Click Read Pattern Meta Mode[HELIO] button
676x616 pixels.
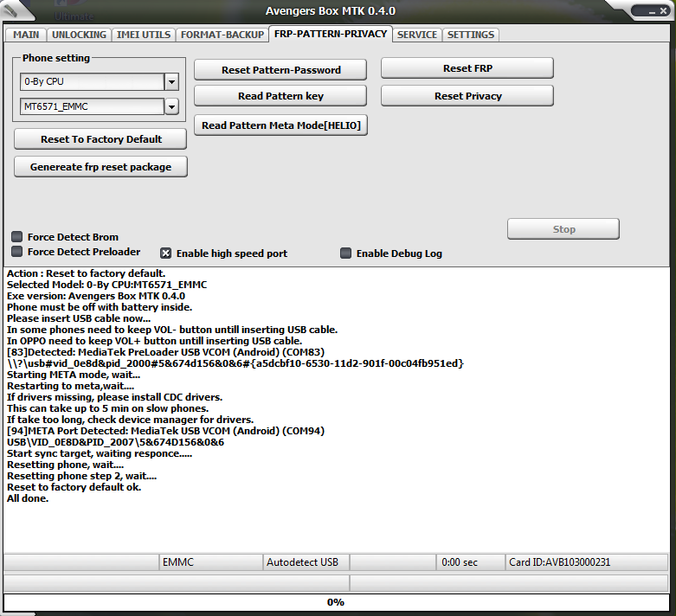pyautogui.click(x=280, y=125)
